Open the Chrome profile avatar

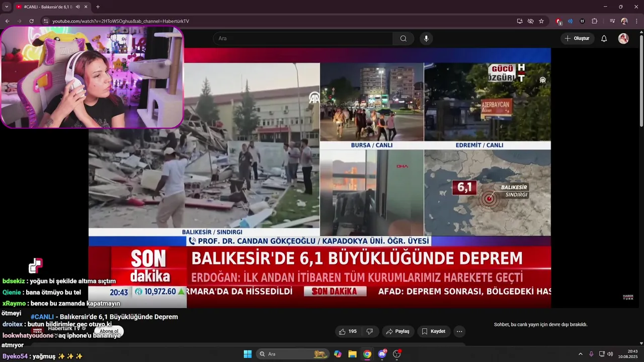[x=624, y=21]
